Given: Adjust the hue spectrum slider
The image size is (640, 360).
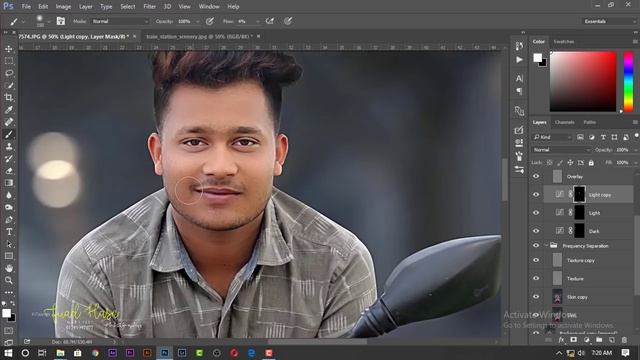Looking at the screenshot, I should 629,81.
